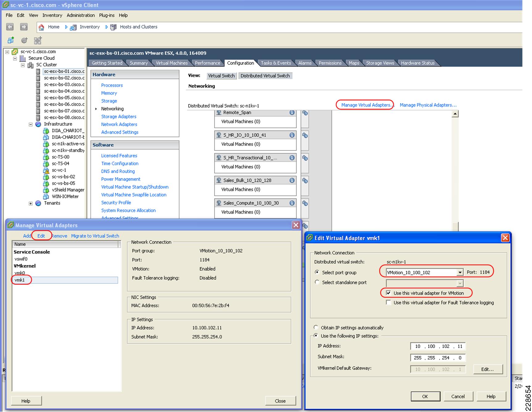
Task: Click the Manage Physical Adapters link
Action: (x=428, y=105)
